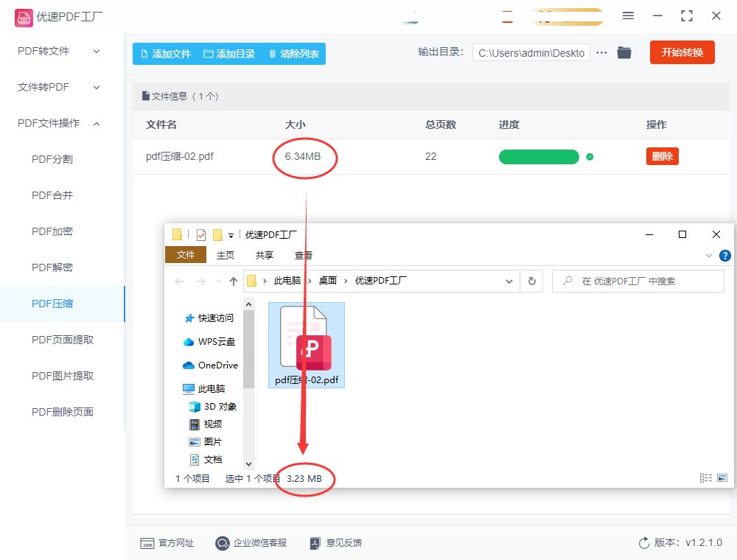The image size is (737, 560).
Task: Open the quick access toolbar dropdown arrow
Action: click(x=231, y=235)
